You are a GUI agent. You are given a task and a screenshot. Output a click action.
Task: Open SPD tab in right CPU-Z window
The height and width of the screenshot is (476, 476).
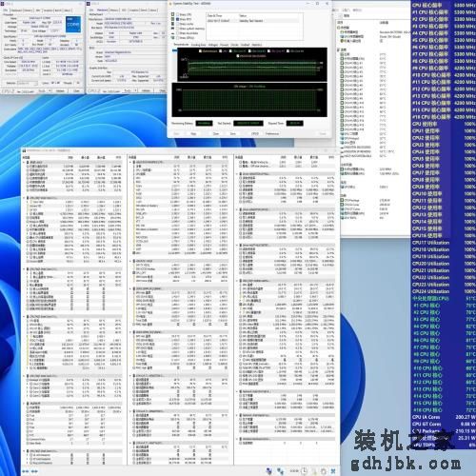[124, 10]
